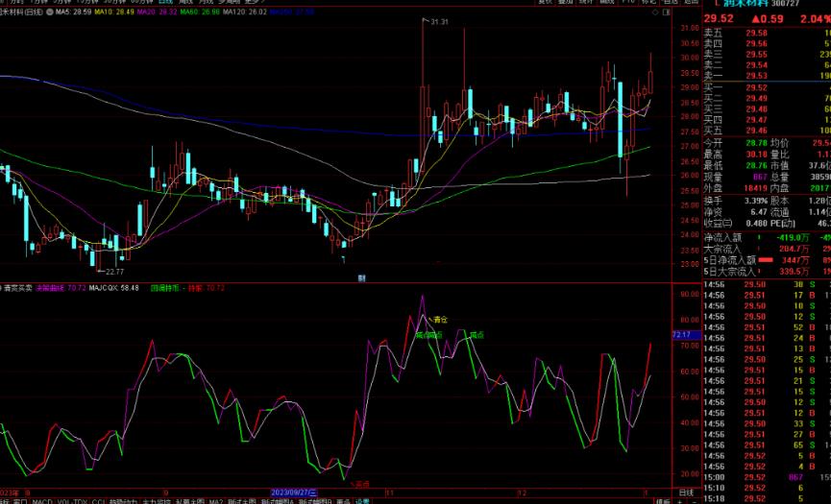The width and height of the screenshot is (831, 504).
Task: Click the MA120: 26.02 legend label
Action: click(245, 12)
